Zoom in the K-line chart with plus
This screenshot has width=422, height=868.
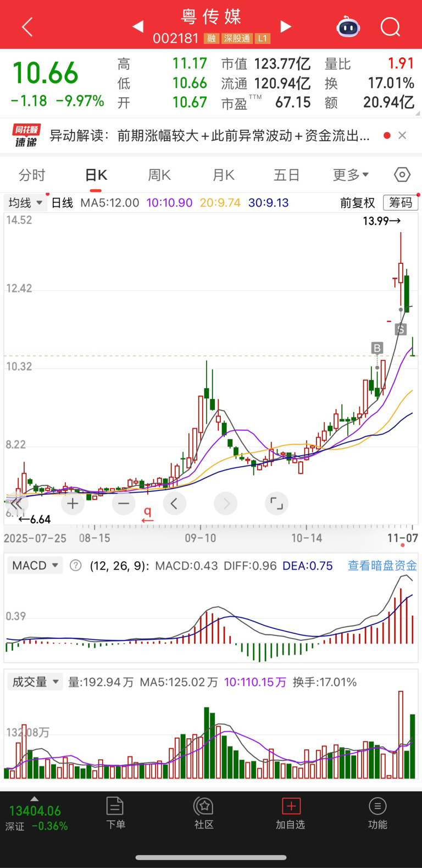pos(73,503)
